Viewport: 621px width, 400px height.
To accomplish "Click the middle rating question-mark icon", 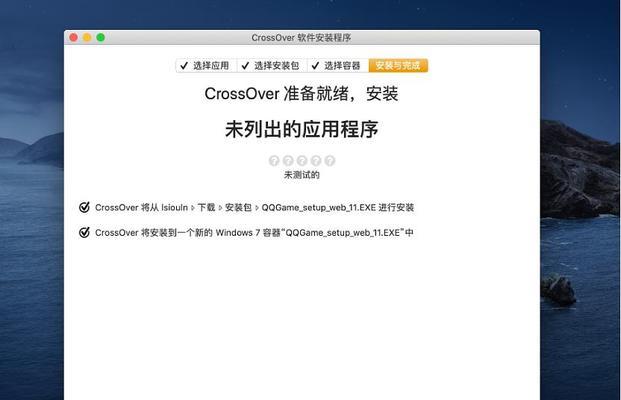I will coord(302,160).
